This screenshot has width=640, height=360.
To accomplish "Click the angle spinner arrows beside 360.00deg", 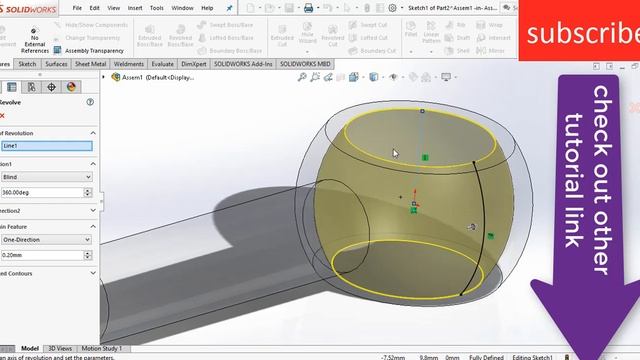I will click(x=88, y=192).
